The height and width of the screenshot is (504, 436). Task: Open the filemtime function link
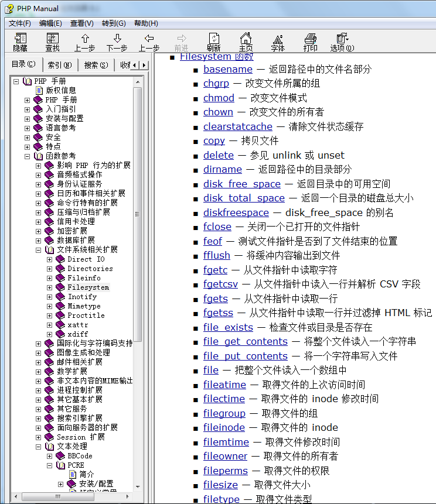click(x=226, y=442)
